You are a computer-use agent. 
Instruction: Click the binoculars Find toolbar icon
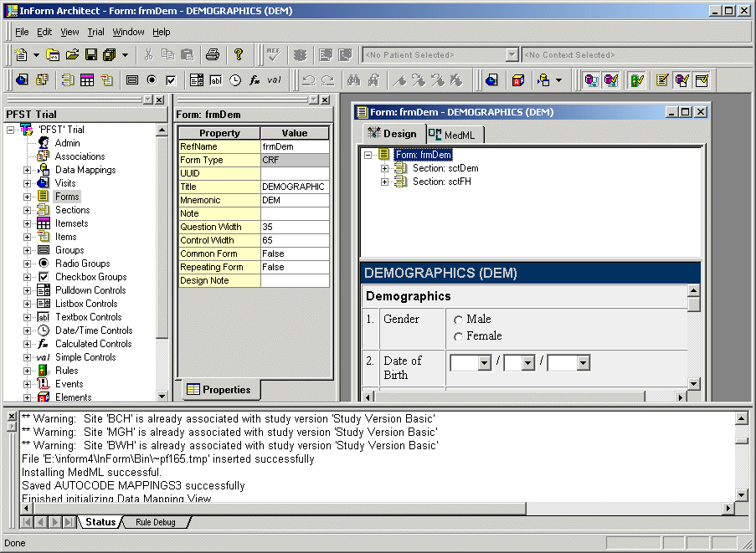pos(354,80)
